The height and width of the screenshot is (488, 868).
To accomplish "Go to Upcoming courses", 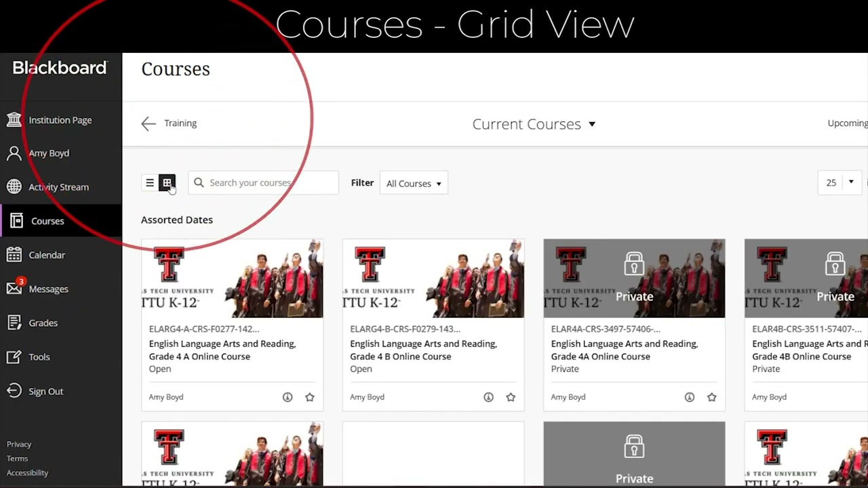I will tap(848, 123).
